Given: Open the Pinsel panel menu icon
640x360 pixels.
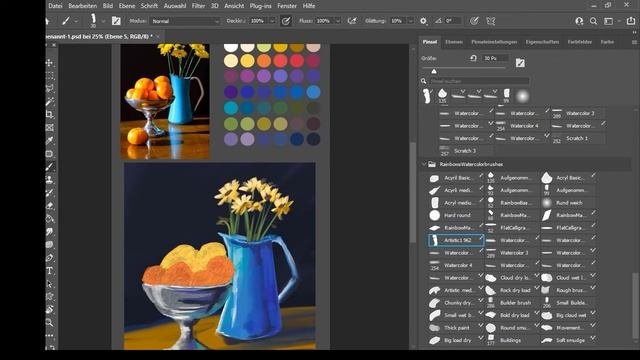Looking at the screenshot, I should click(x=634, y=42).
